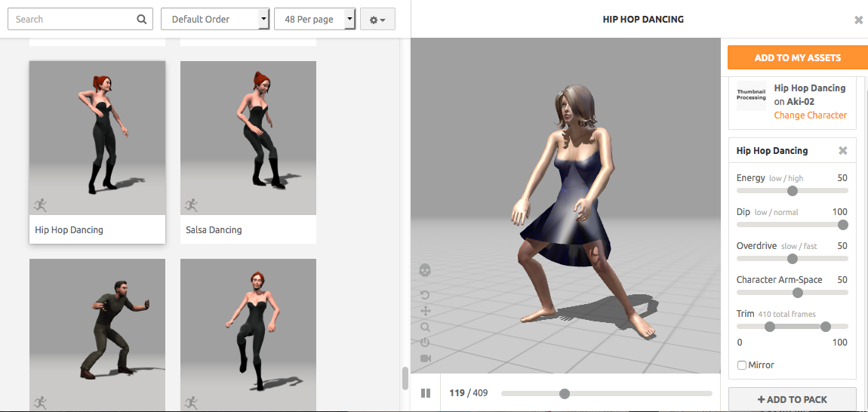The image size is (868, 412).
Task: Click the Trim end handle
Action: click(826, 327)
